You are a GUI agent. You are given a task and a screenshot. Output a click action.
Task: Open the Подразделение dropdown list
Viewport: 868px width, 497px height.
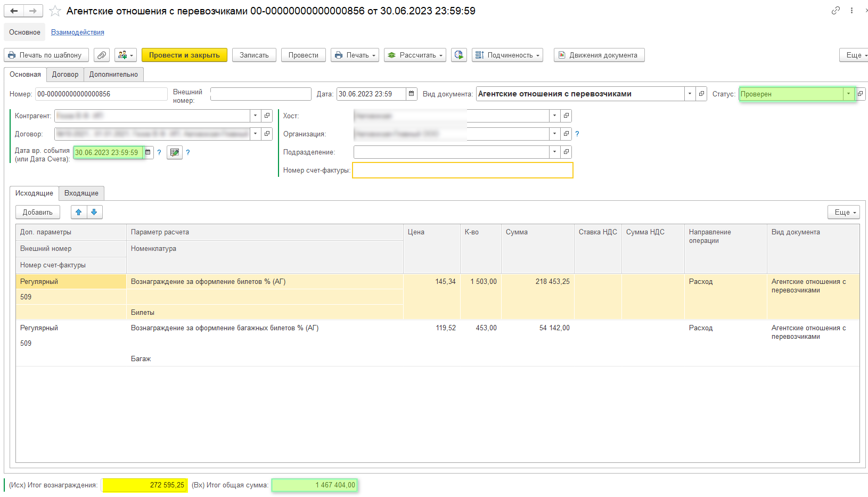(x=554, y=152)
